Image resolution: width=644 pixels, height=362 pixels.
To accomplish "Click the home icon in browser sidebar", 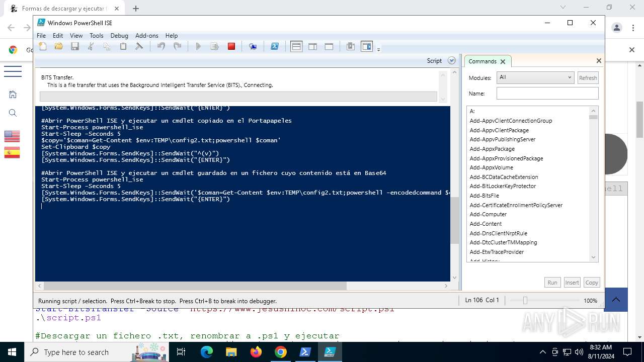I will 13,95.
